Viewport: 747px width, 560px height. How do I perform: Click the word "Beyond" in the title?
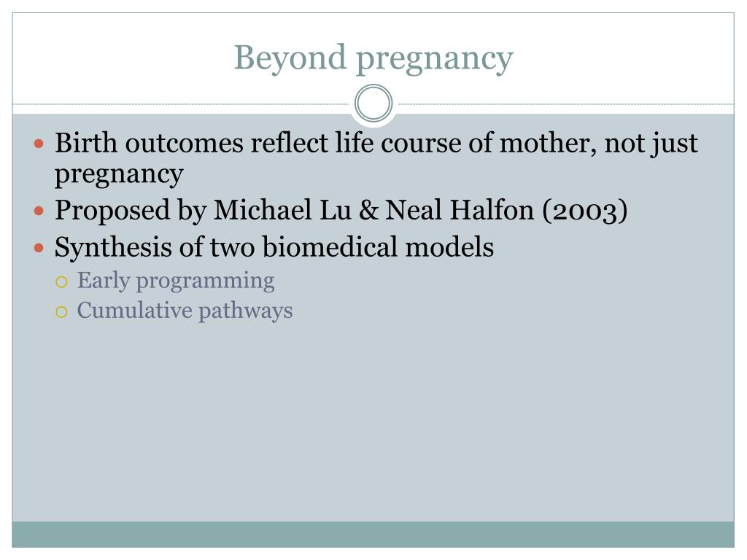[x=290, y=58]
